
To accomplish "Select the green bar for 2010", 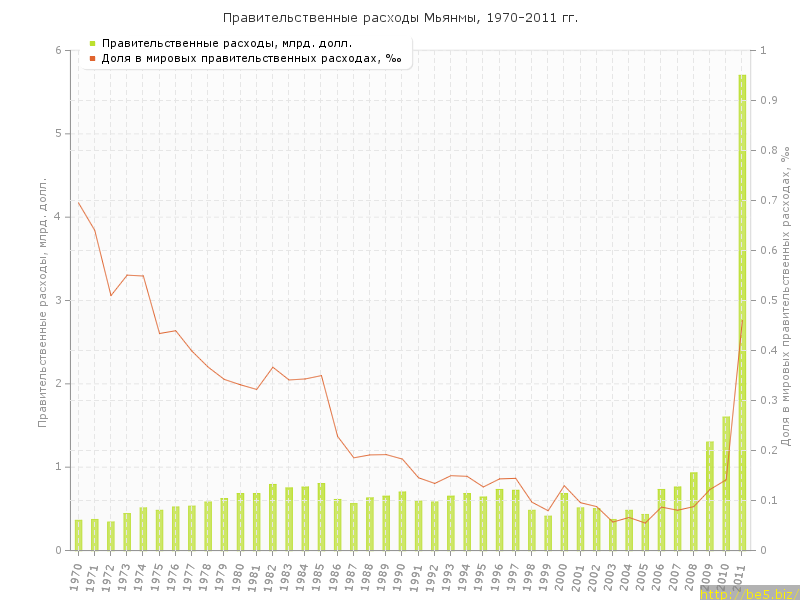I will coord(726,484).
